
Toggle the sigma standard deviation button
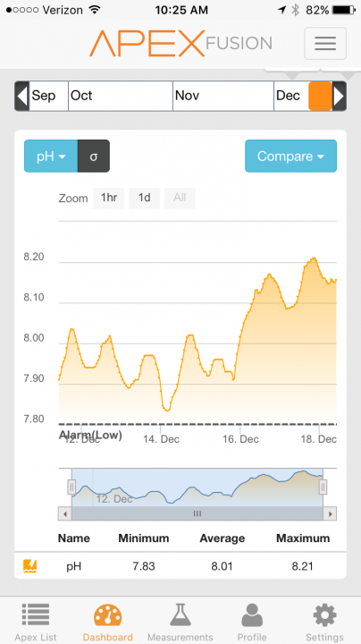pyautogui.click(x=94, y=156)
